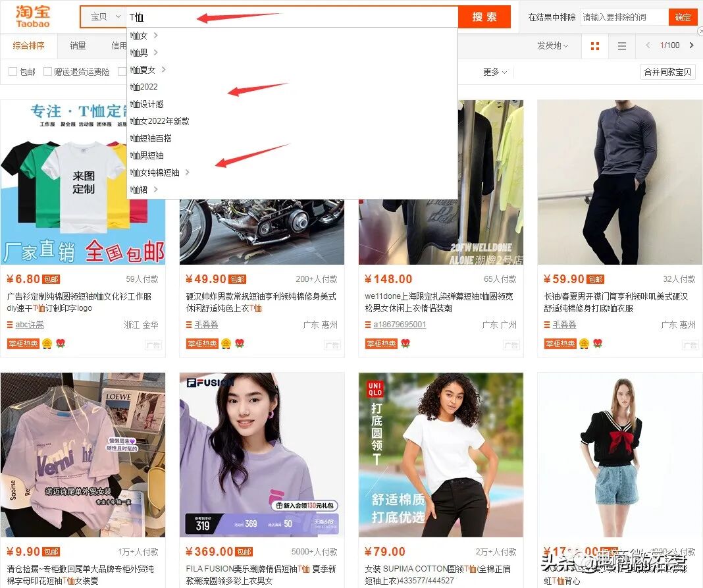Click the orange 搜索 search button
This screenshot has height=588, width=703.
pos(484,16)
